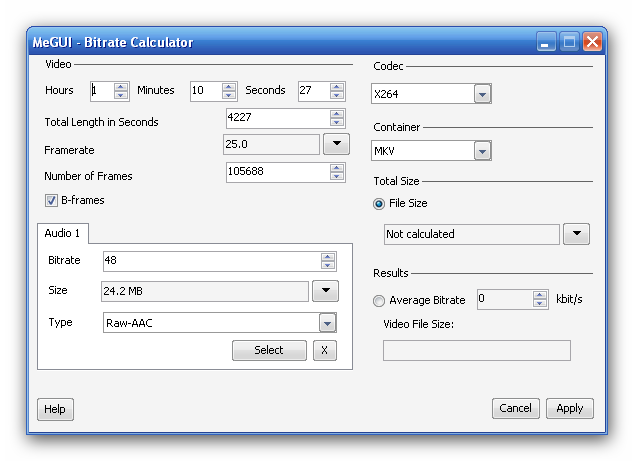This screenshot has height=461, width=634.
Task: Decrease Total Length in Seconds spinner
Action: click(x=336, y=122)
